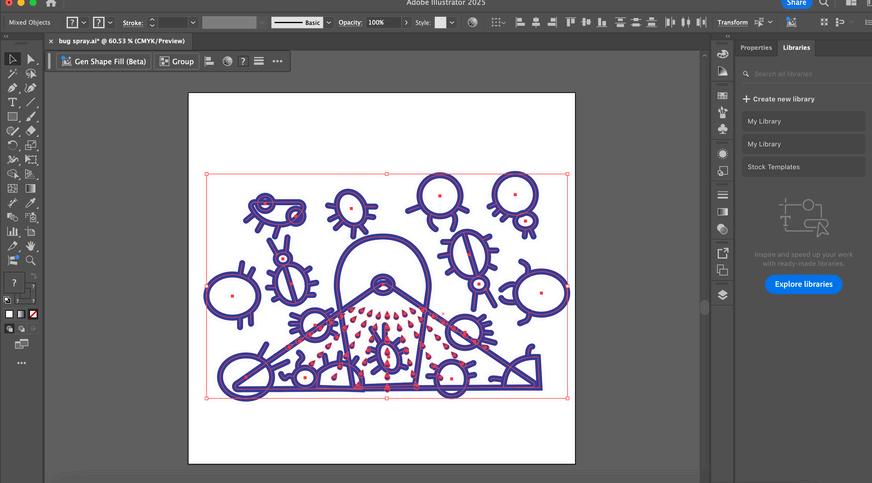Click the Group button in contextual bar

coord(177,61)
